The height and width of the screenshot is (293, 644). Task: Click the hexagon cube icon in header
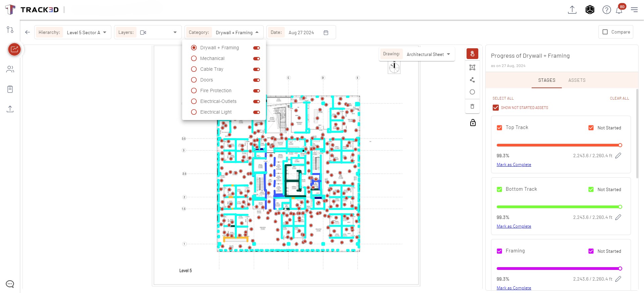(x=590, y=10)
